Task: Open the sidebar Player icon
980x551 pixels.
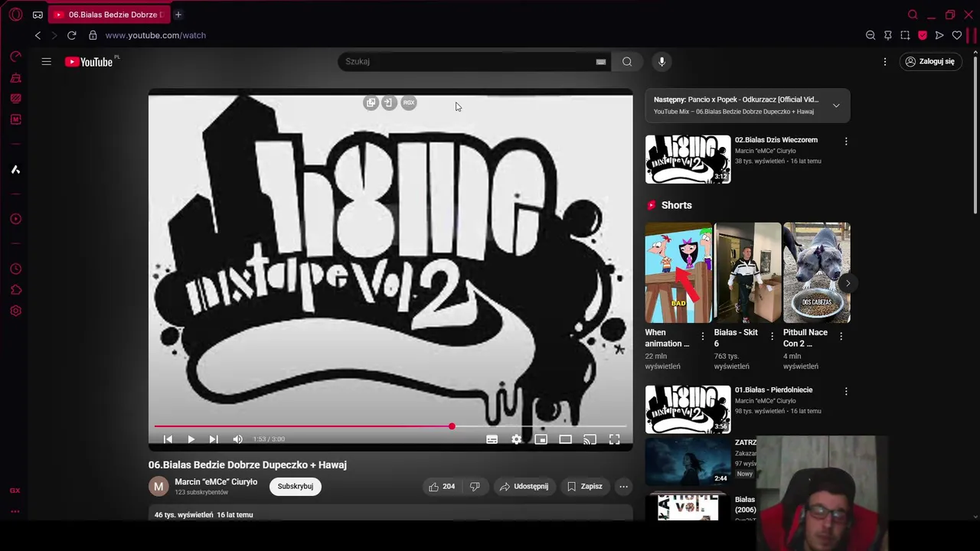Action: (x=15, y=219)
